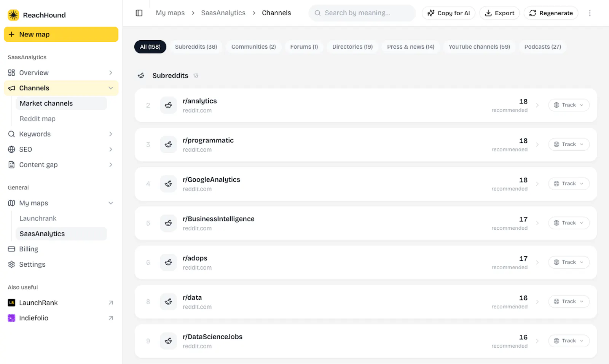The height and width of the screenshot is (364, 609).
Task: Open Indiefolio external link arrow
Action: coord(111,318)
